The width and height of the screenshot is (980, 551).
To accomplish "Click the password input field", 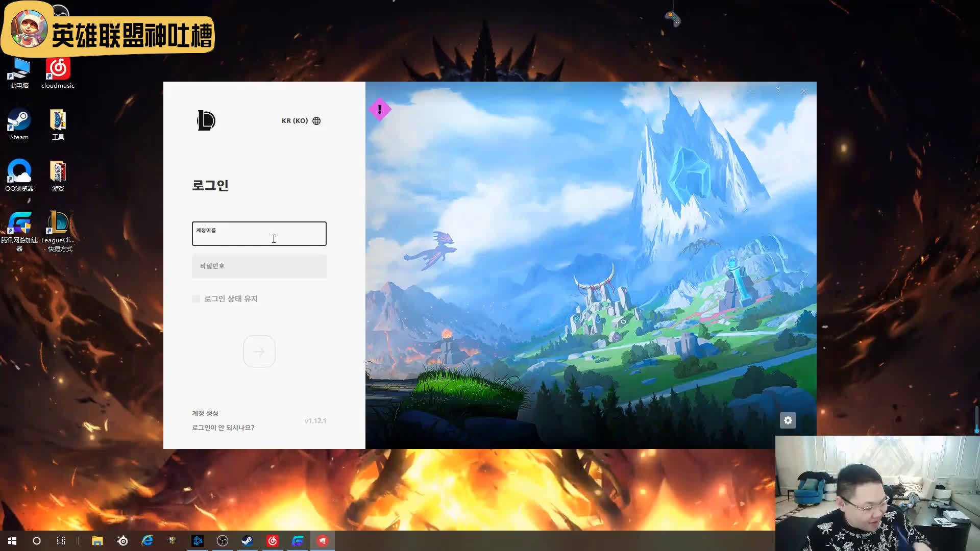I will [x=259, y=266].
